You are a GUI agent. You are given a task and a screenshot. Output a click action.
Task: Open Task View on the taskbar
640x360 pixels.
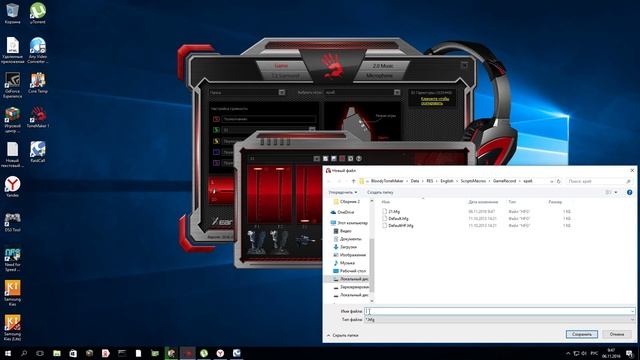(40, 353)
